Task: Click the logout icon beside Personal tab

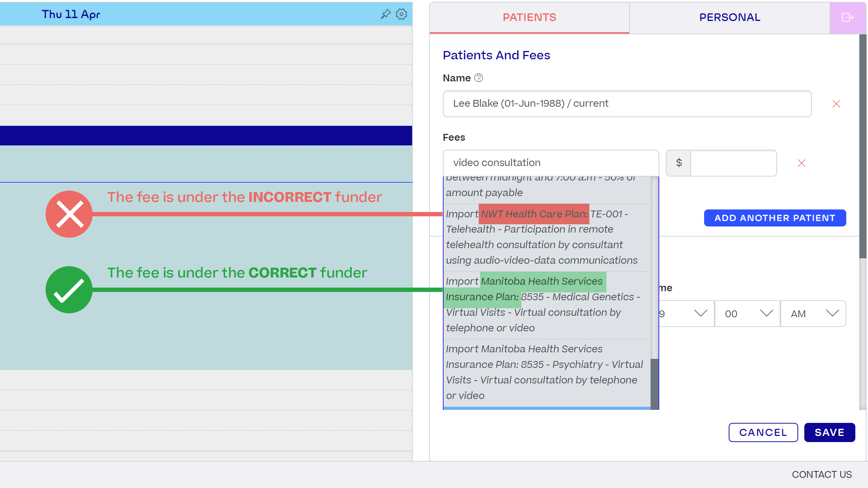Action: click(x=848, y=17)
